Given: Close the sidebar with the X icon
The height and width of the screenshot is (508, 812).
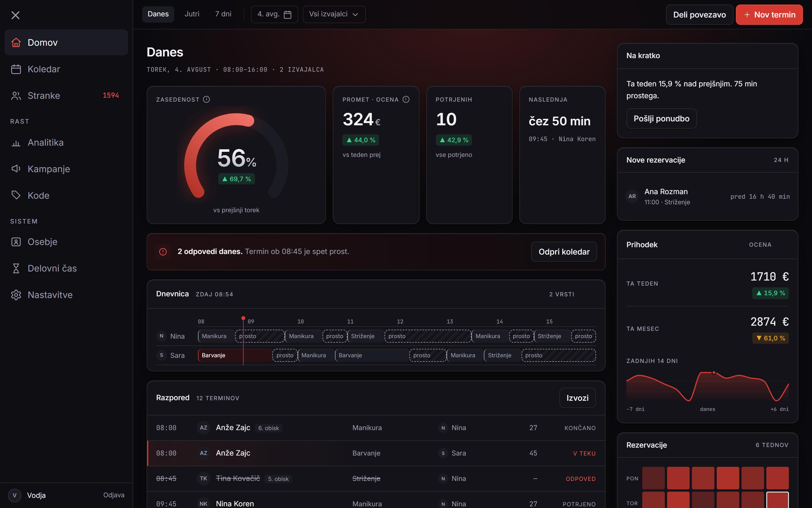Looking at the screenshot, I should pos(16,15).
